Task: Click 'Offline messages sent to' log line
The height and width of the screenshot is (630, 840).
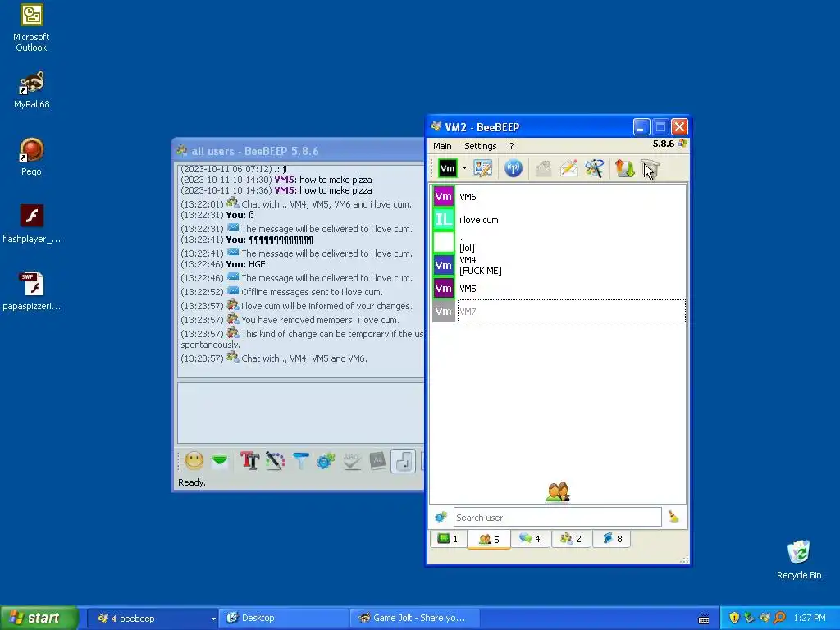Action: tap(282, 292)
